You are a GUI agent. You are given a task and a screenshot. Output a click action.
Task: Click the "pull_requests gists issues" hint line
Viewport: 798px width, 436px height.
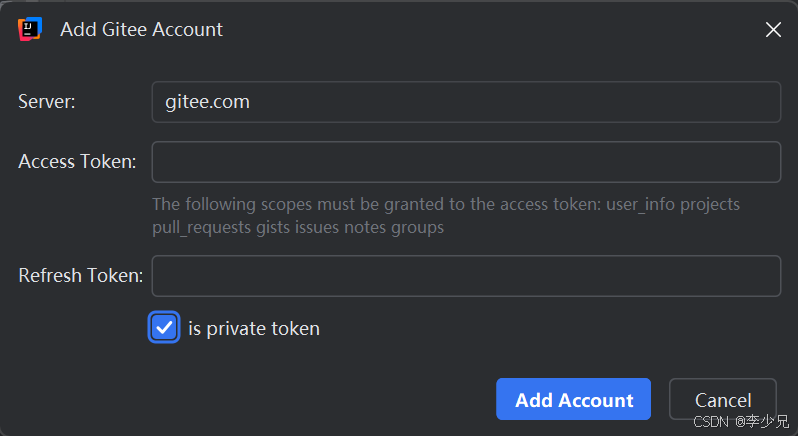click(x=297, y=227)
